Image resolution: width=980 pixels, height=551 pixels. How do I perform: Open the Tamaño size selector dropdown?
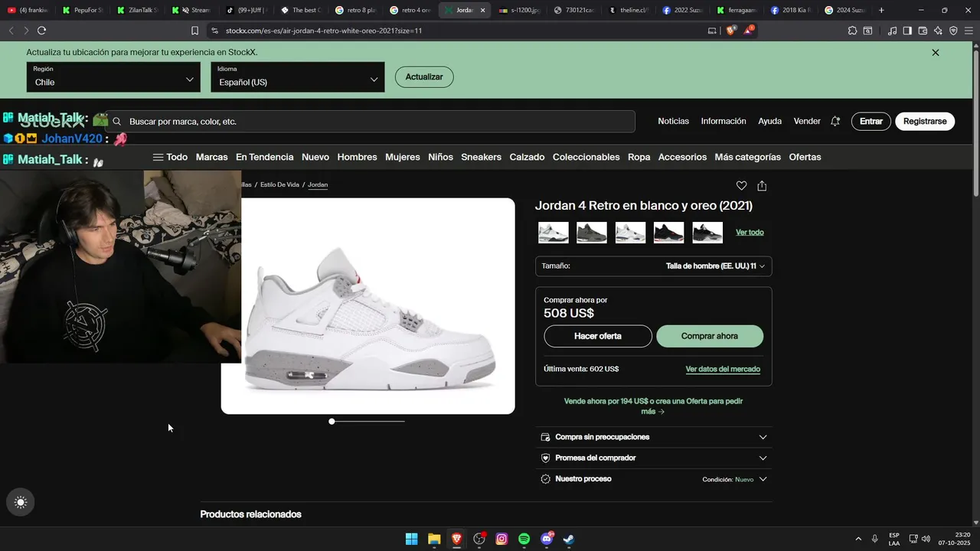653,266
